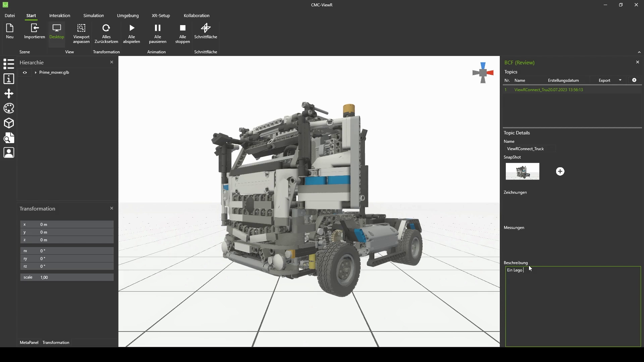Select the palette icon in the left sidebar
This screenshot has height=362, width=644.
tap(9, 108)
